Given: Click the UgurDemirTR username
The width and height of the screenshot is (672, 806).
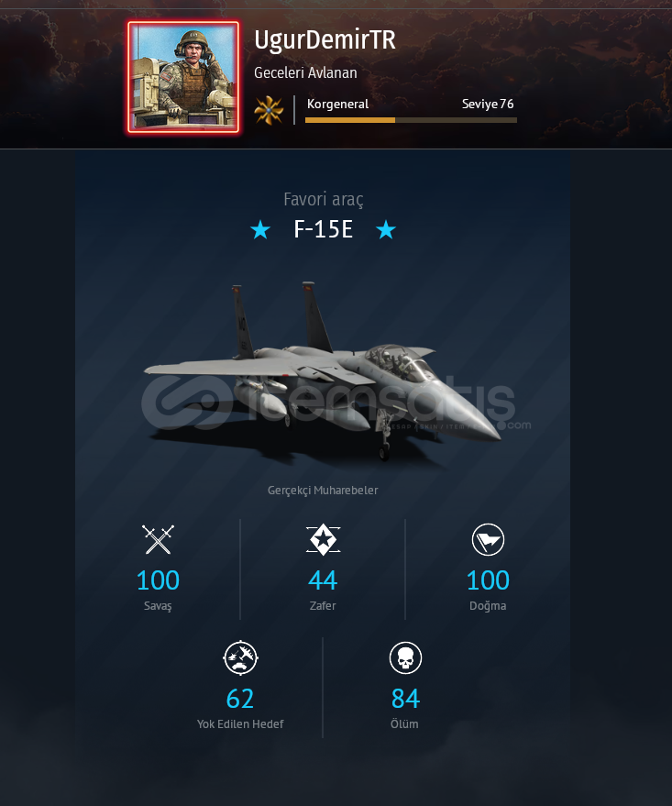Looking at the screenshot, I should click(x=325, y=40).
